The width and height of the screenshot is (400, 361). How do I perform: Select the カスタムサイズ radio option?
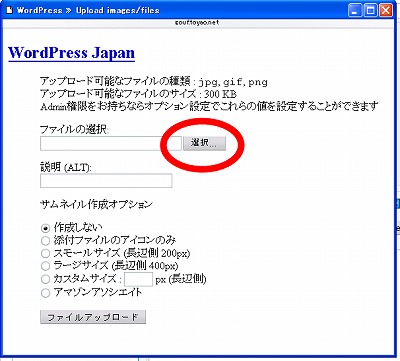[x=45, y=279]
